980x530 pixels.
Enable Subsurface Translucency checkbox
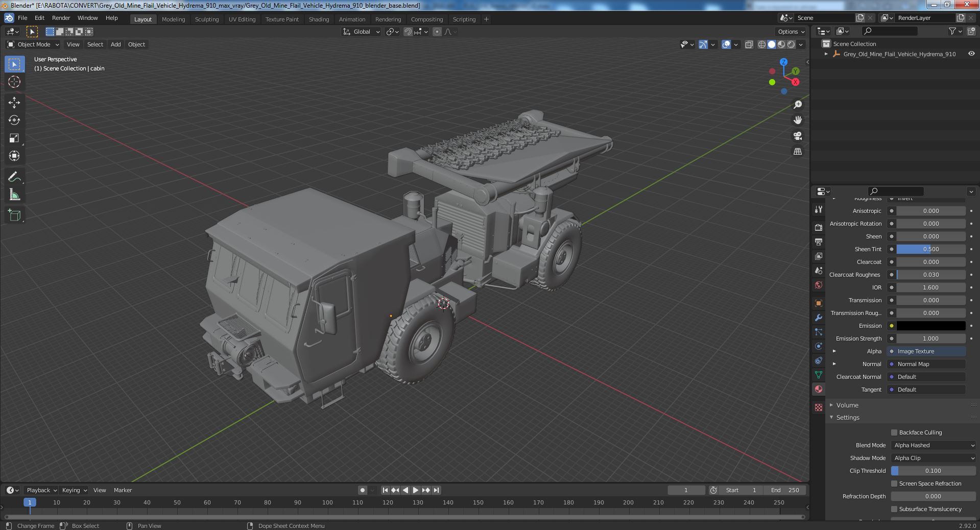[x=894, y=509]
